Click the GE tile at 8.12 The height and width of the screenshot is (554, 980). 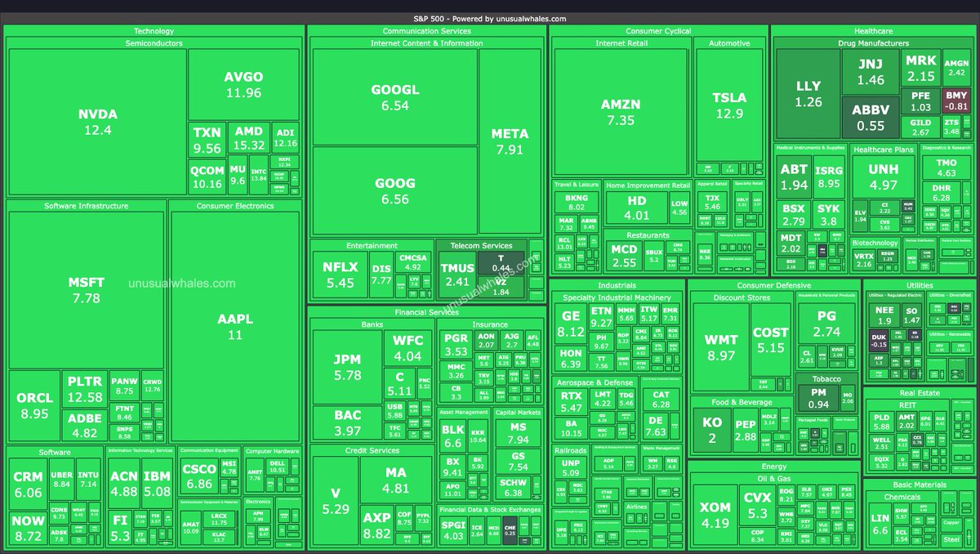571,325
